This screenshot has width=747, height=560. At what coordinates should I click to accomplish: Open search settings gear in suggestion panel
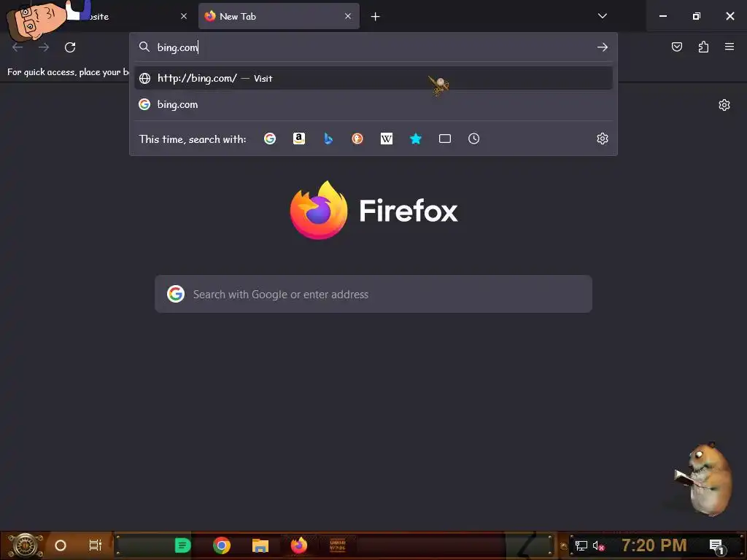602,139
